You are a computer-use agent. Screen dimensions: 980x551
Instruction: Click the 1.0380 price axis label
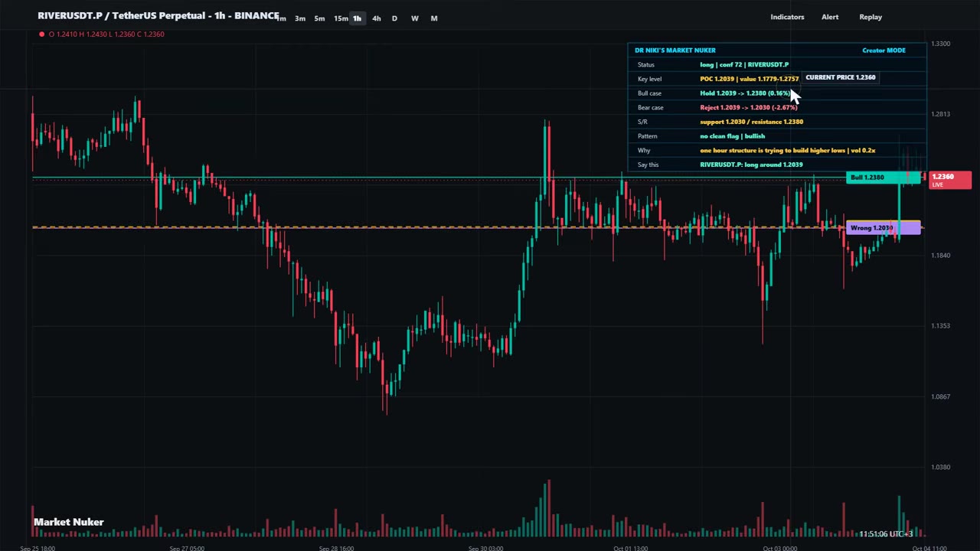tap(940, 467)
